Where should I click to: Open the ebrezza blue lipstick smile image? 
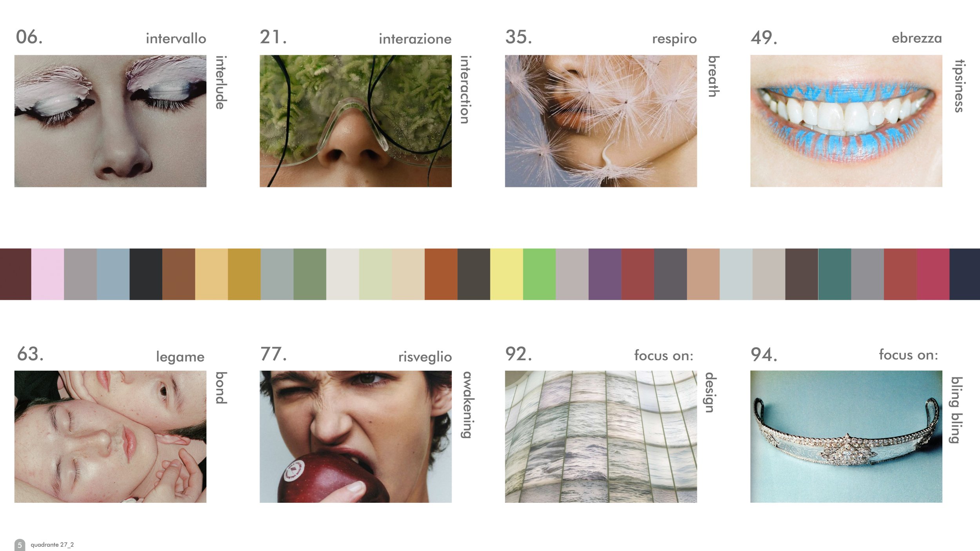(846, 121)
